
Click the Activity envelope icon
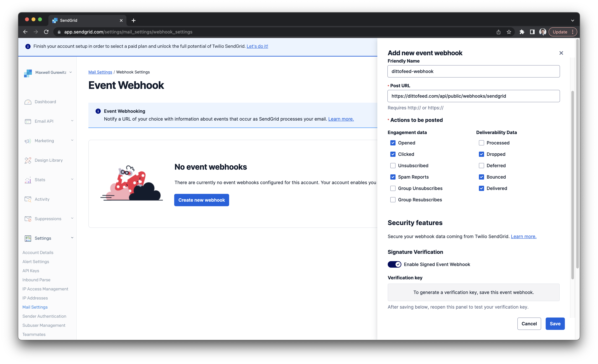click(x=28, y=200)
